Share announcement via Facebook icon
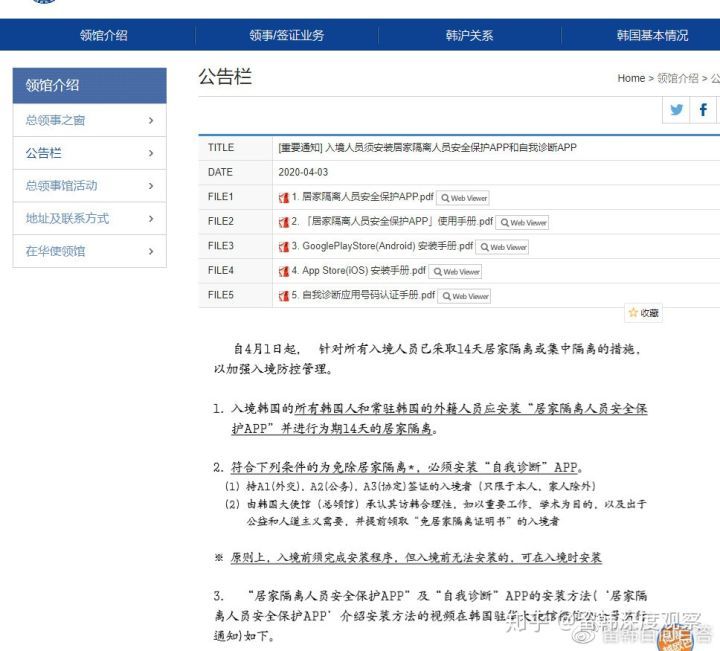The width and height of the screenshot is (720, 651). coord(703,110)
